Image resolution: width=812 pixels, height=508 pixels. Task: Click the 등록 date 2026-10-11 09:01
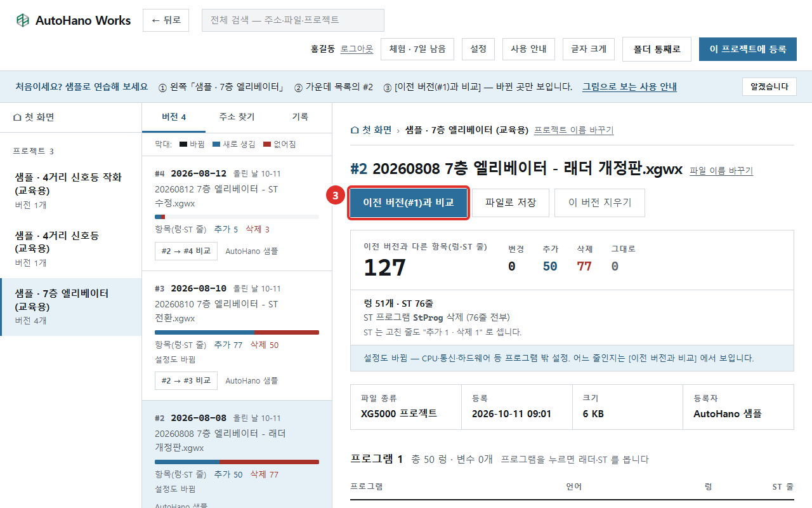click(x=511, y=414)
